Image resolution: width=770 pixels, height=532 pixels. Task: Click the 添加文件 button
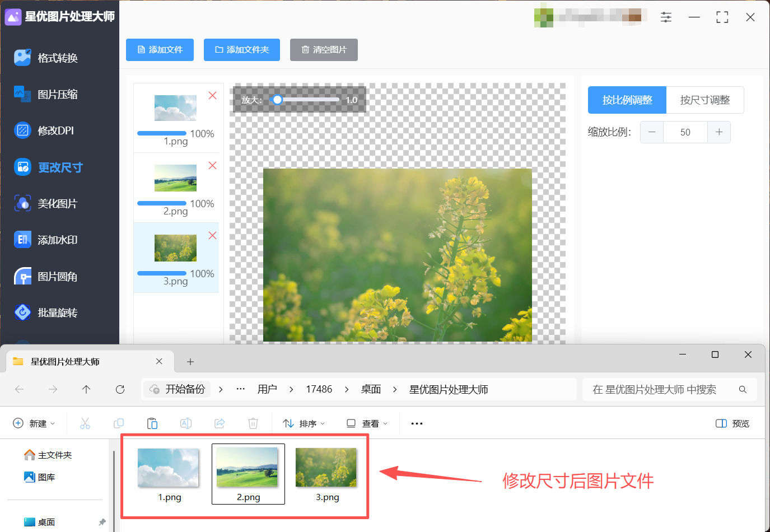pos(160,50)
